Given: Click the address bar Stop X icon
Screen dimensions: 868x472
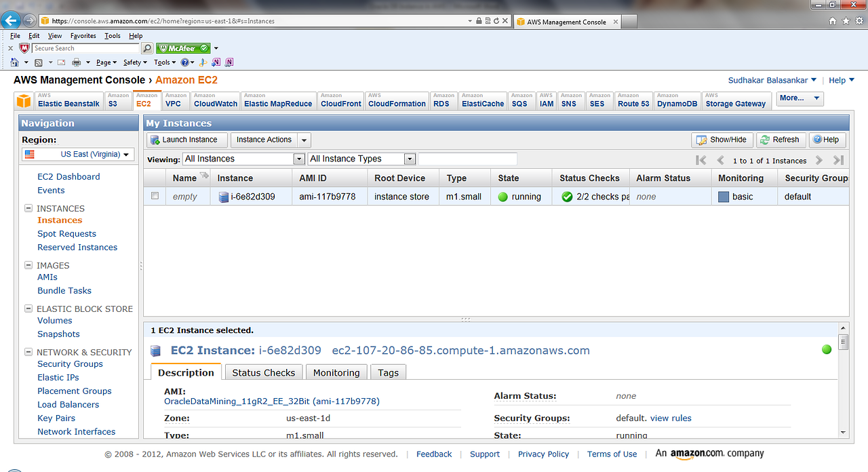Looking at the screenshot, I should click(x=506, y=21).
